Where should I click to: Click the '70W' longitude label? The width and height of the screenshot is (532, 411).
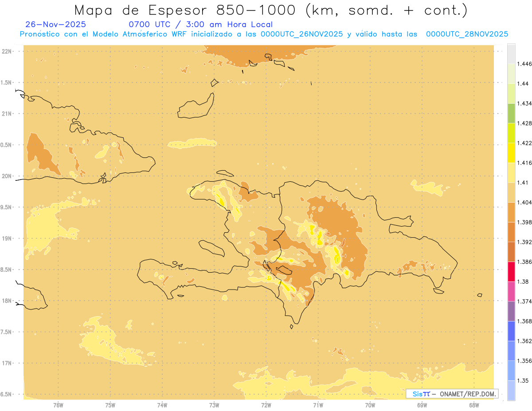370,405
